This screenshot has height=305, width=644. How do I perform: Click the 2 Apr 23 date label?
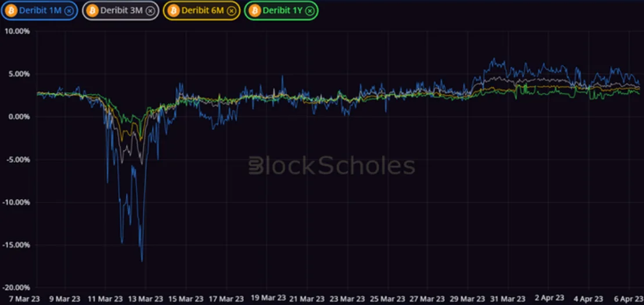point(551,297)
